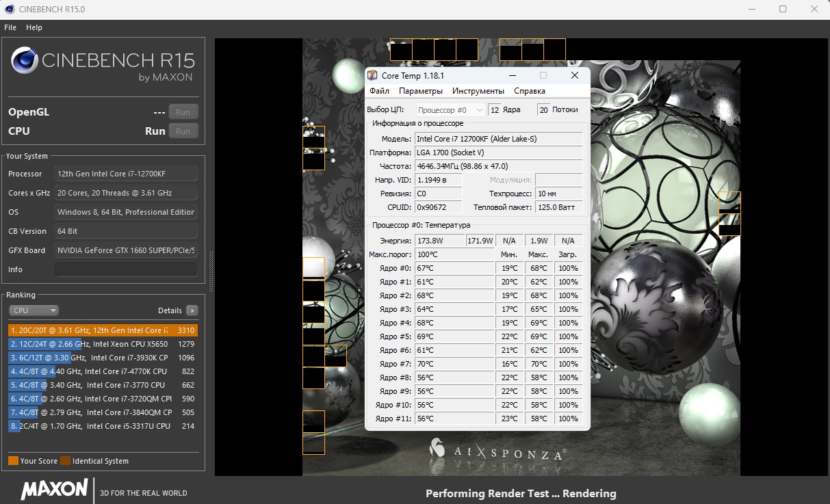Click the empty Info input field
The image size is (830, 504).
point(126,269)
